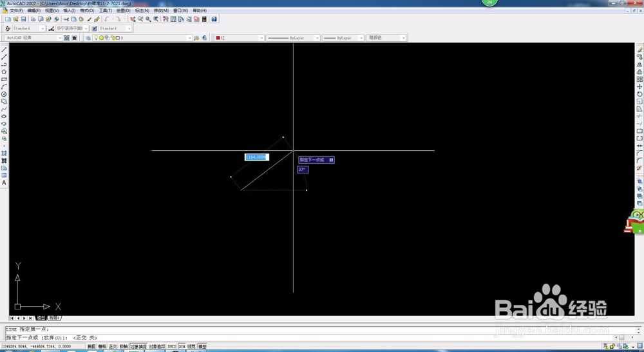Toggle 线宽 lineweight display in status bar
Viewport: 644px width, 352px height.
coord(192,347)
